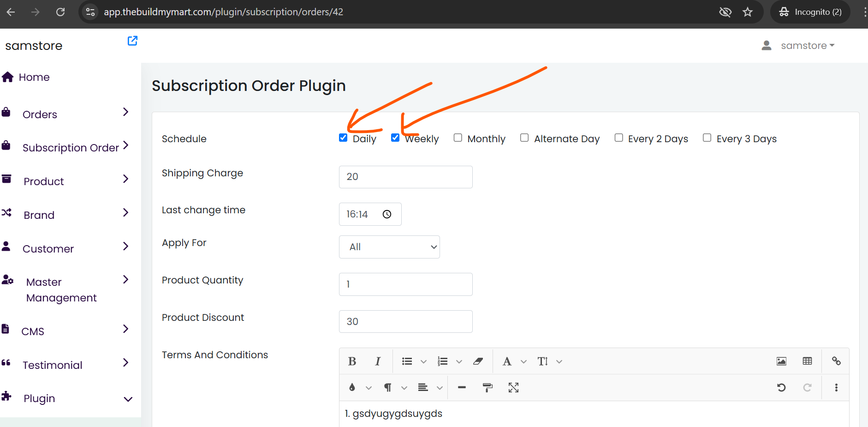The image size is (868, 427).
Task: Expand the font size dropdown arrow
Action: pos(559,362)
